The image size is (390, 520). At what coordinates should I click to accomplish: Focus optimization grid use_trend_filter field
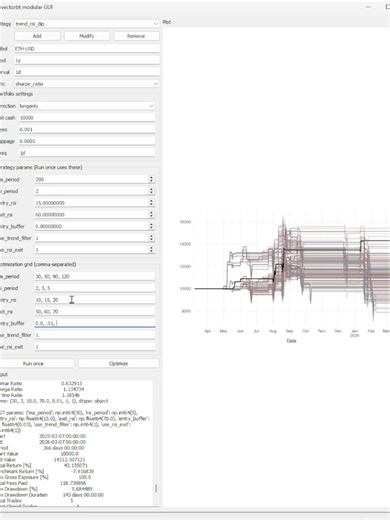tap(95, 335)
